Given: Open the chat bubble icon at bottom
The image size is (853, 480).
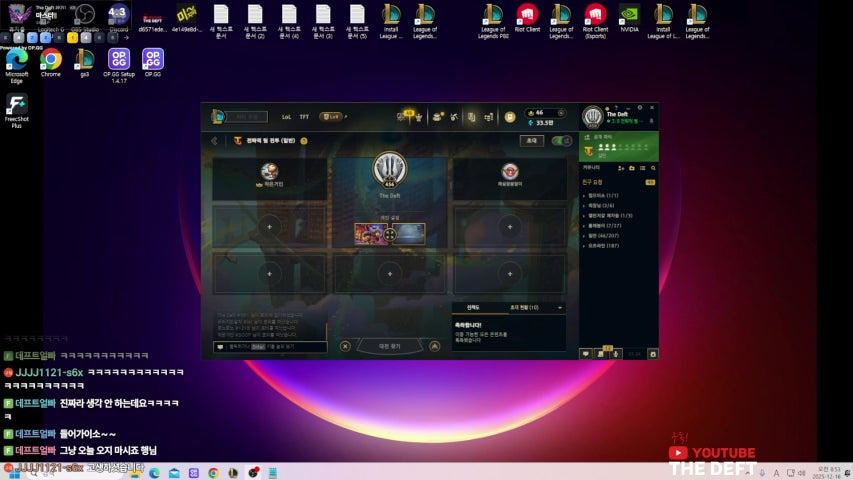Looking at the screenshot, I should (586, 353).
